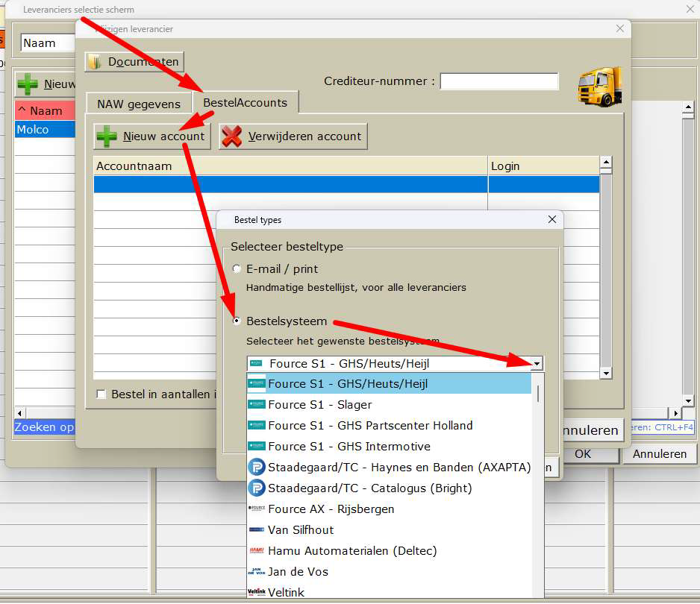
Task: Select the Molco supplier row
Action: [x=45, y=129]
